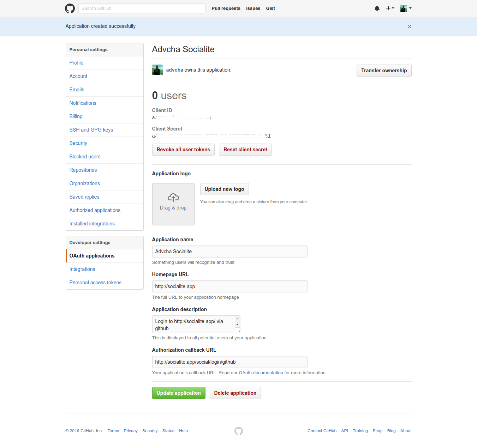Go to Gist in top navigation
This screenshot has height=448, width=477.
pos(270,8)
